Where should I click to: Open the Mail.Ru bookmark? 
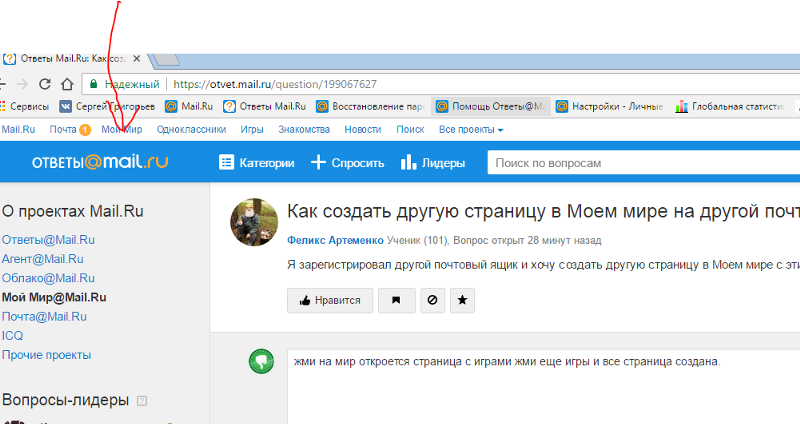(189, 107)
